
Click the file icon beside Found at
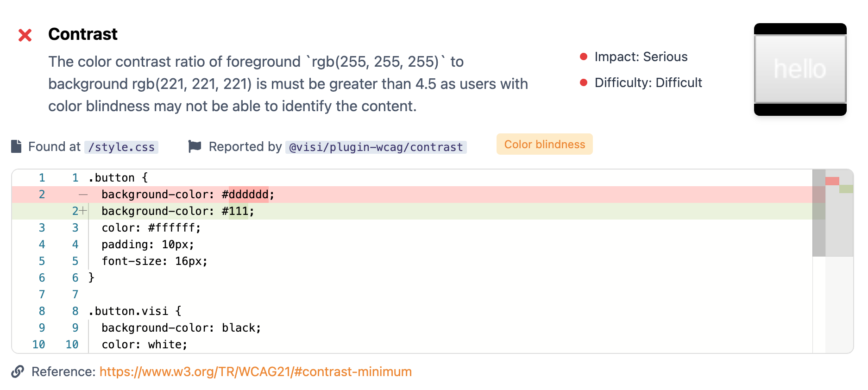click(16, 146)
